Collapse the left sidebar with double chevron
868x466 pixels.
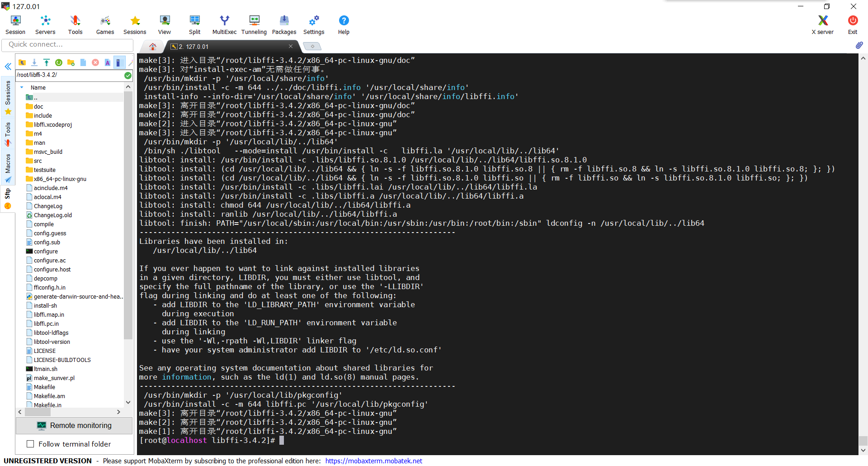coord(8,67)
